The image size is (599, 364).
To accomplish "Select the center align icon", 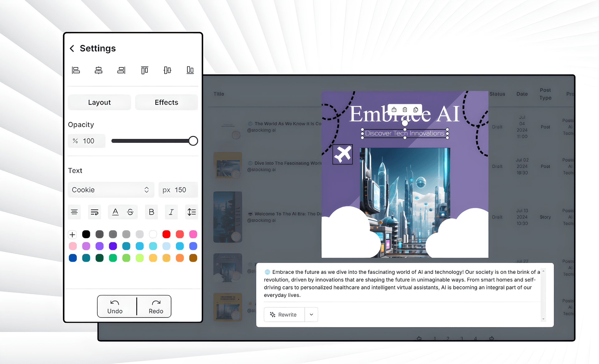I will pos(98,70).
